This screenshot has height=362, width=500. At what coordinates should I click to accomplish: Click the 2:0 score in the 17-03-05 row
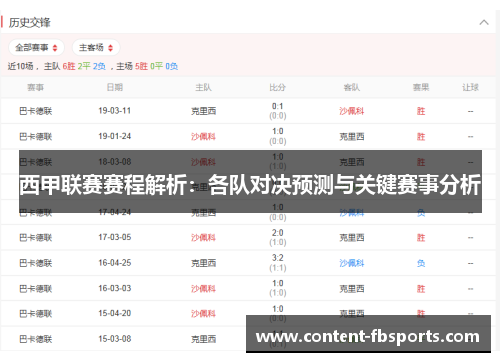pyautogui.click(x=278, y=233)
